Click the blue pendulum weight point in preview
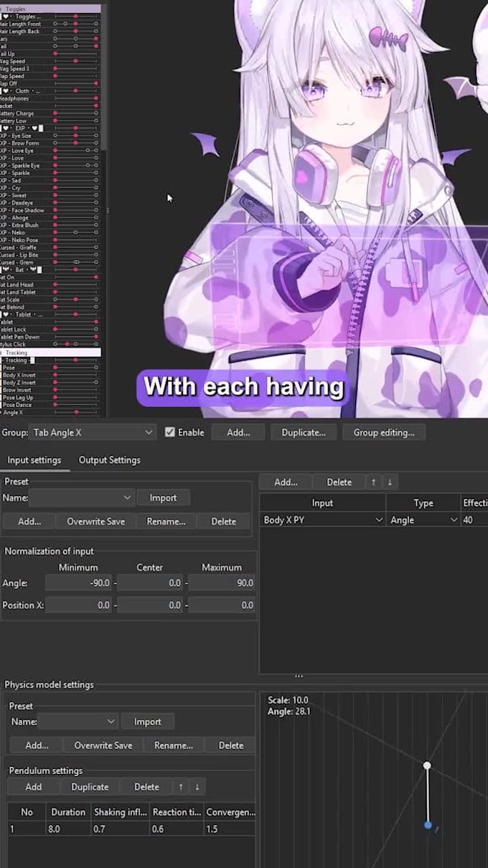 click(x=428, y=826)
